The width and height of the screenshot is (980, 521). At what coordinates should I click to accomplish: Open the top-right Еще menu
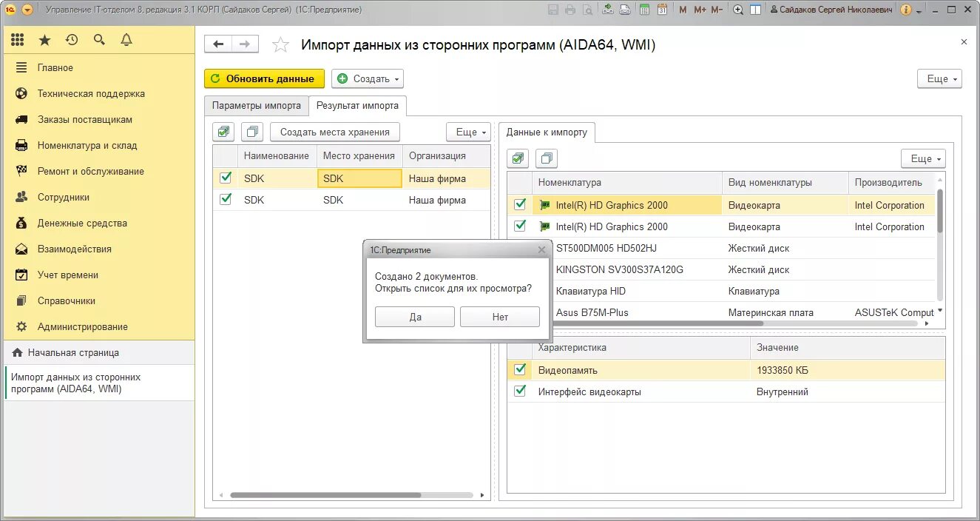(x=939, y=78)
